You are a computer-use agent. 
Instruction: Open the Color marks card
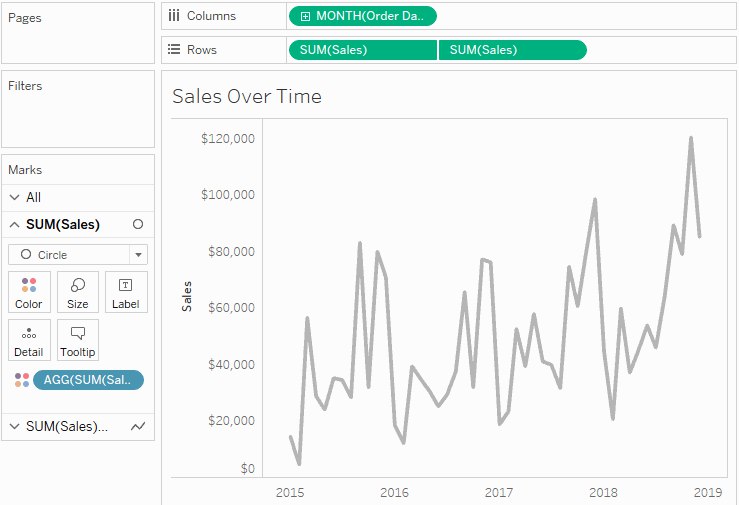pyautogui.click(x=29, y=292)
